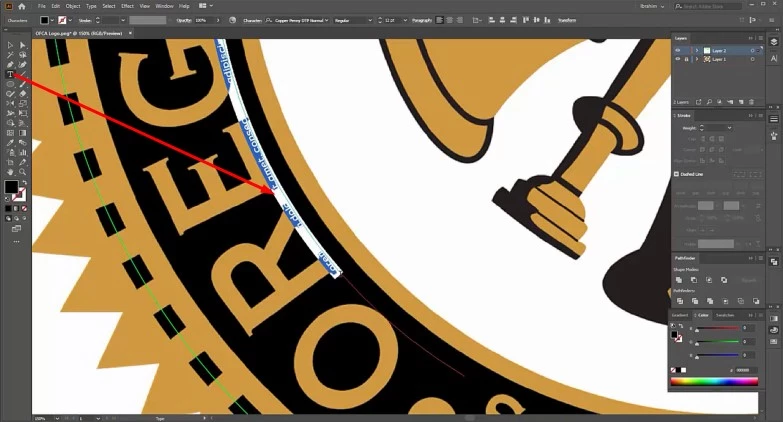Click vertical align top icon
The height and width of the screenshot is (422, 783).
(x=526, y=20)
